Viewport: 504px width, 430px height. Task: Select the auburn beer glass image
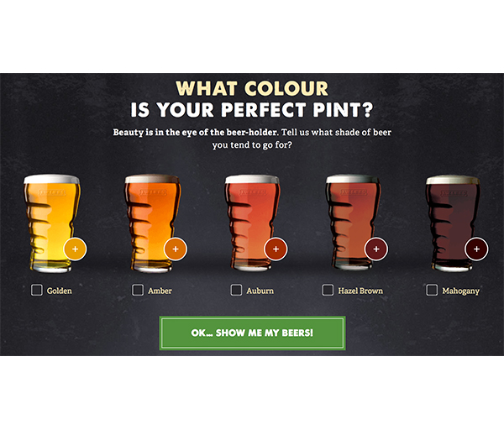click(x=252, y=223)
